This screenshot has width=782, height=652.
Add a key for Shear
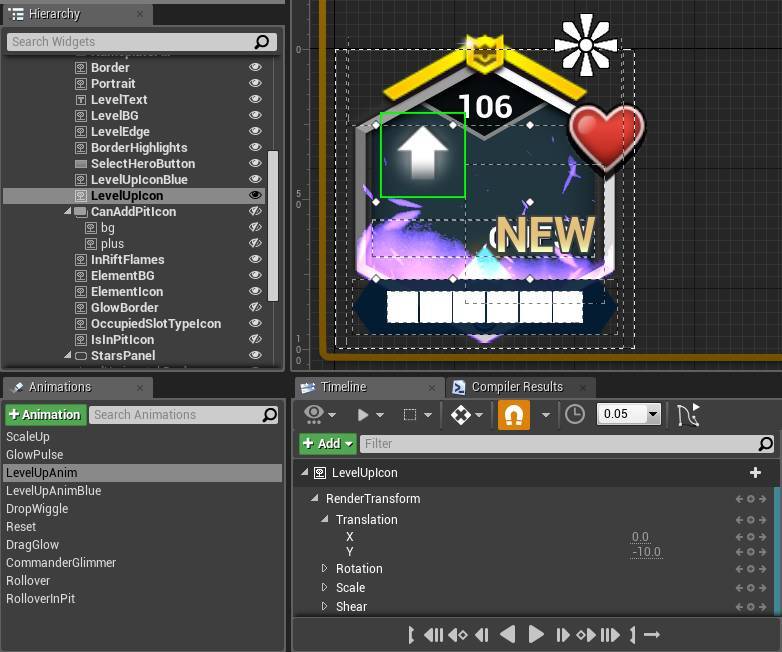[x=751, y=607]
